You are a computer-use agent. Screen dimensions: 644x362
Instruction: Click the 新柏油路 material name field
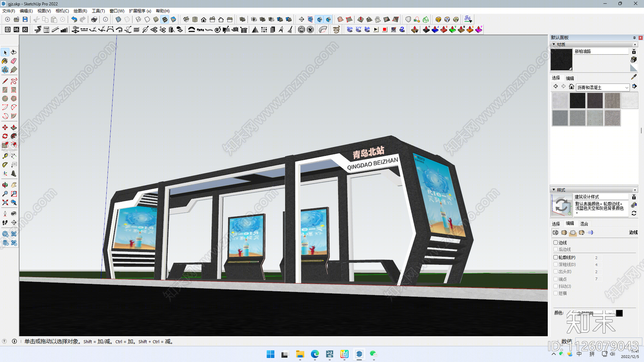[601, 51]
